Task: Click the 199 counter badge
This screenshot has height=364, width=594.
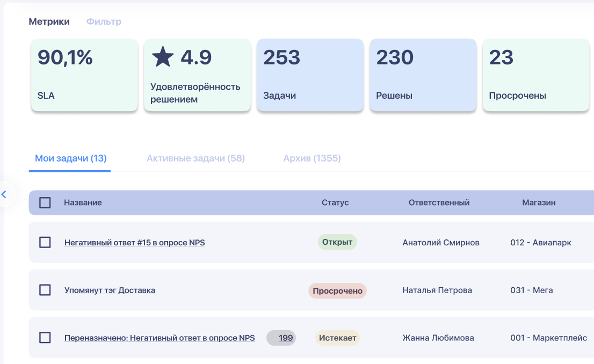Action: [x=281, y=338]
